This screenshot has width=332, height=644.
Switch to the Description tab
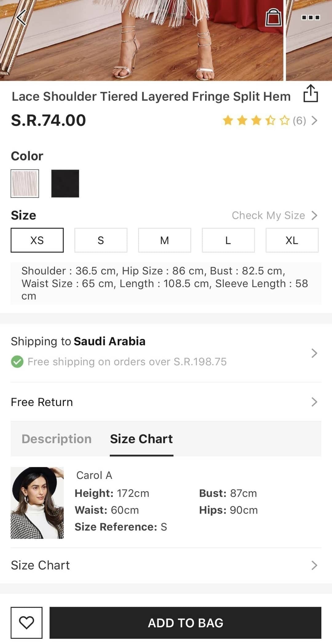[57, 439]
